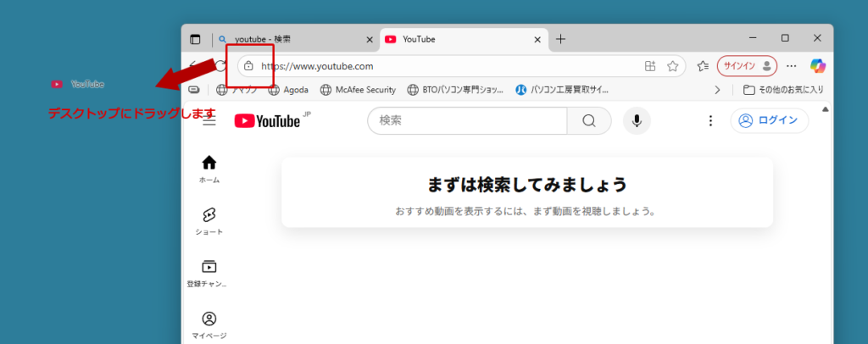Open the Agoda bookmark
868x344 pixels.
pos(288,90)
